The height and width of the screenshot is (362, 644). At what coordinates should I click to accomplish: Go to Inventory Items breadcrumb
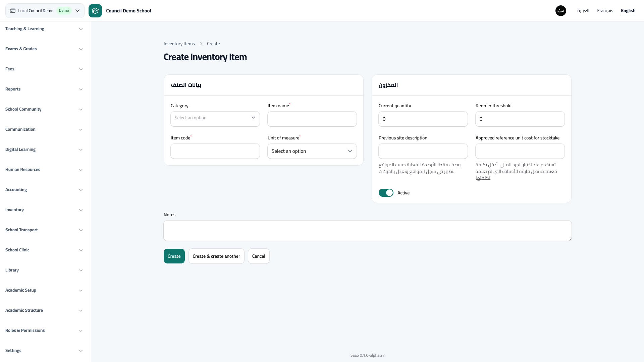[179, 44]
